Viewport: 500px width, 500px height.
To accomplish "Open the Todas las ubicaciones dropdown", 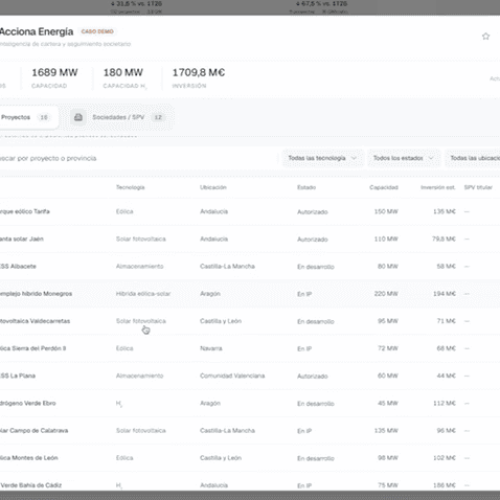I will coord(473,158).
